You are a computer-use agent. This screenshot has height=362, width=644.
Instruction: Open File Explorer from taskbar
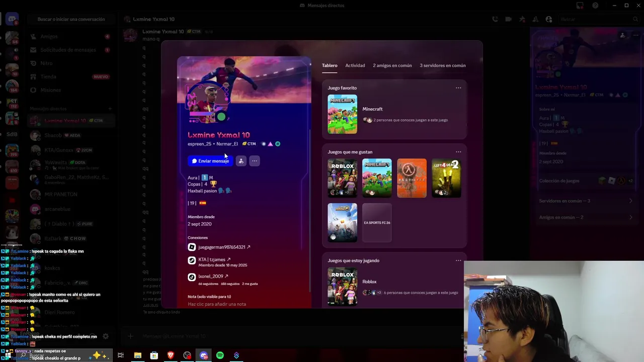pyautogui.click(x=137, y=355)
